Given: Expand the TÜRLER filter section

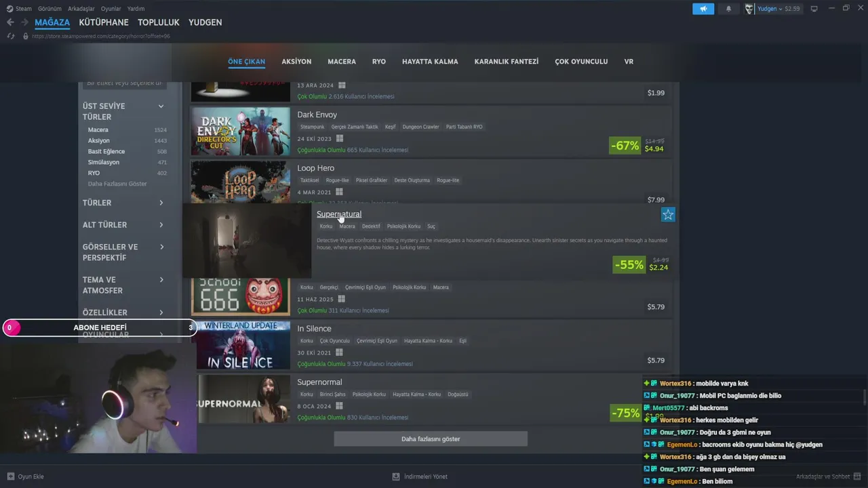Looking at the screenshot, I should pos(161,203).
